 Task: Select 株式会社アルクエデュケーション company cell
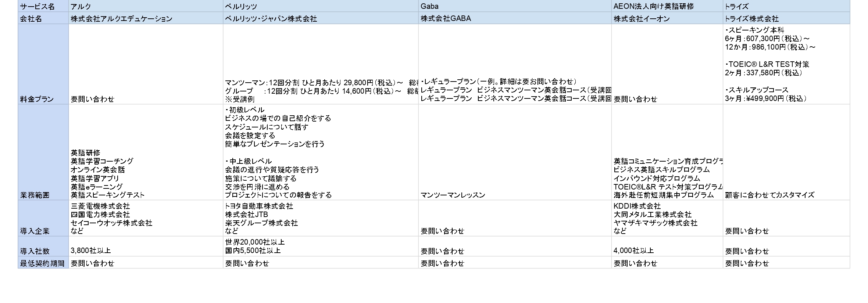coord(146,18)
